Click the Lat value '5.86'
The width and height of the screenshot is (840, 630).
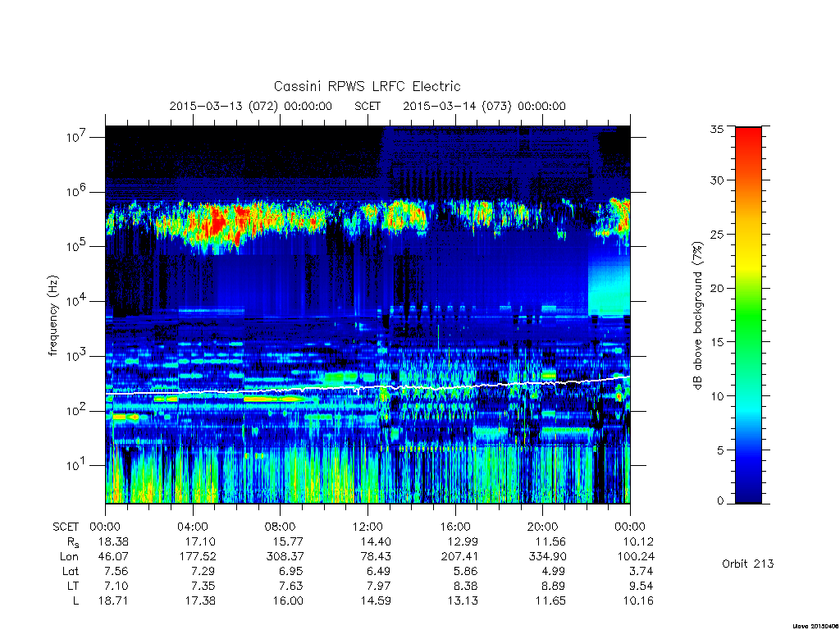pos(467,571)
